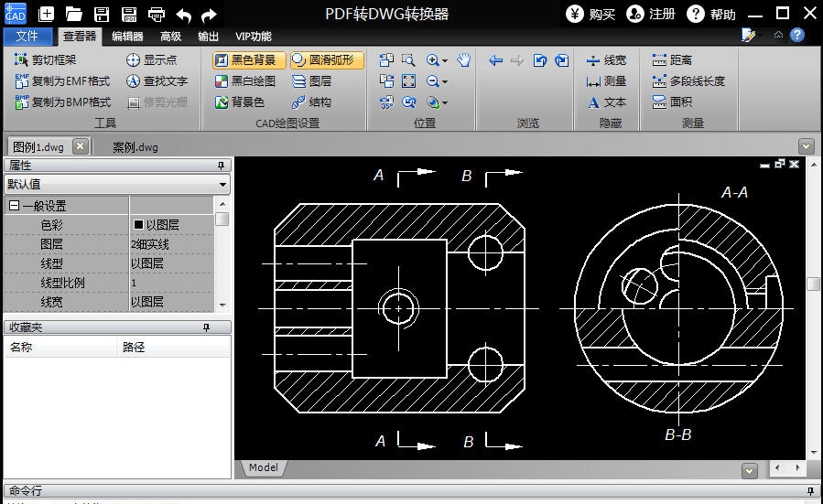Open the zoom-in dropdown arrow

(x=445, y=61)
